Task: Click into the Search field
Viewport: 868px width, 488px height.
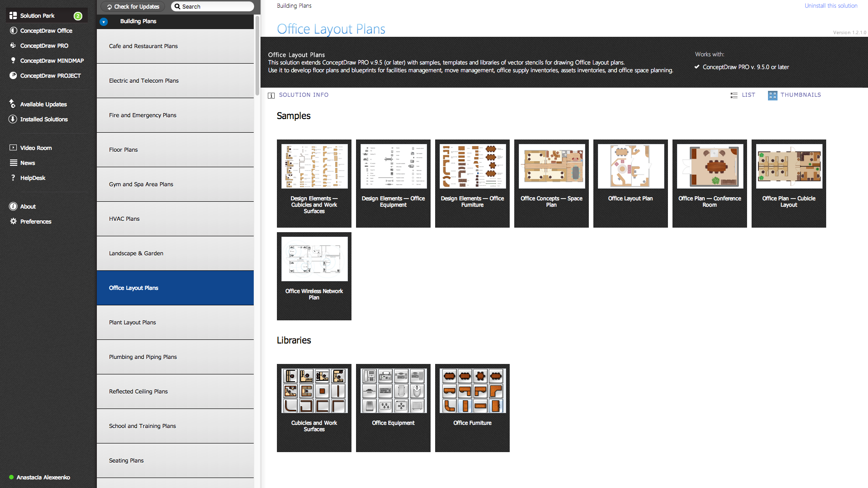Action: (x=212, y=6)
